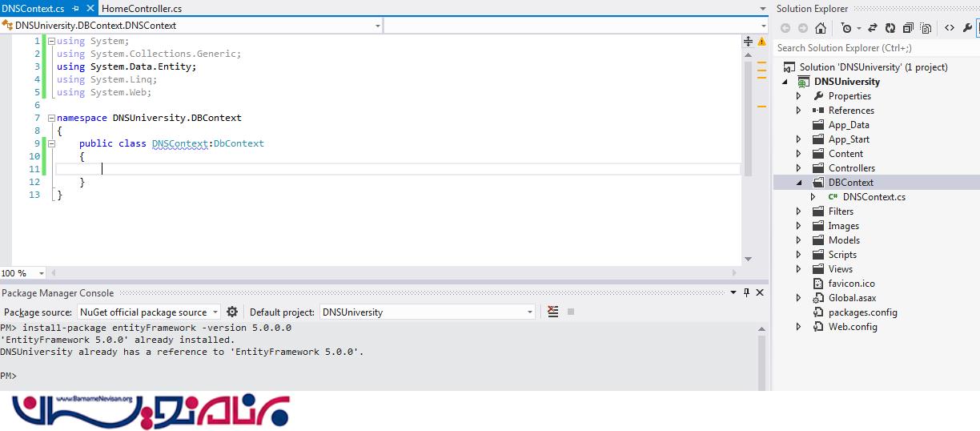Click the View Code angle-brackets icon
Image resolution: width=980 pixels, height=431 pixels.
point(950,28)
